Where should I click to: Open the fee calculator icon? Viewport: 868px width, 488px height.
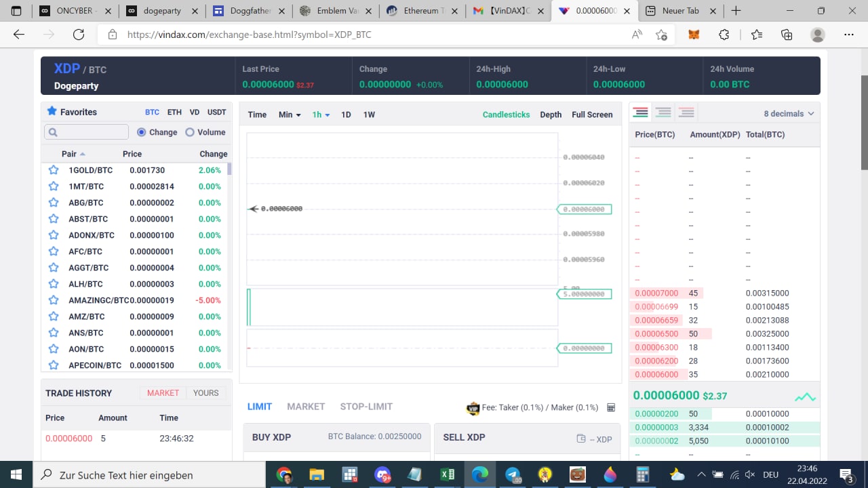click(x=611, y=407)
